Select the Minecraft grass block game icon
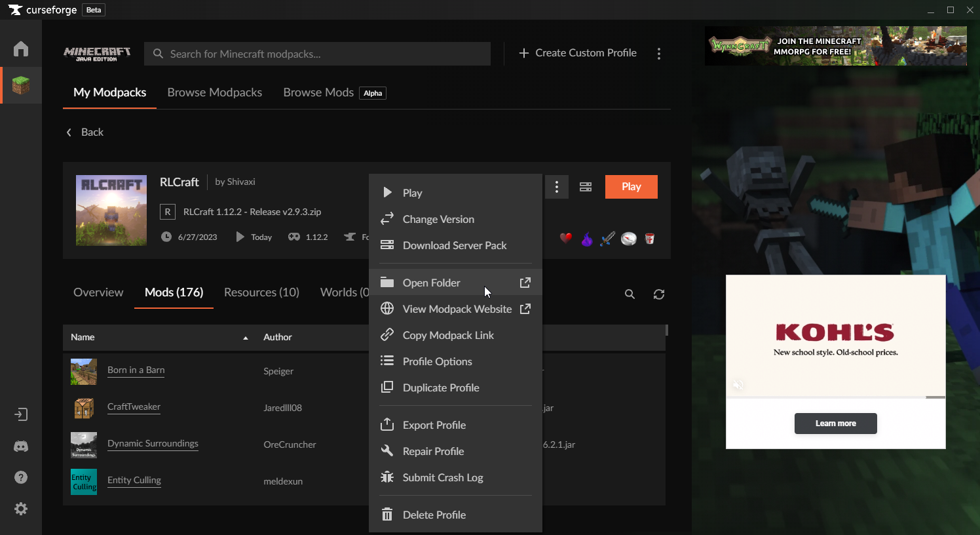 (x=21, y=85)
